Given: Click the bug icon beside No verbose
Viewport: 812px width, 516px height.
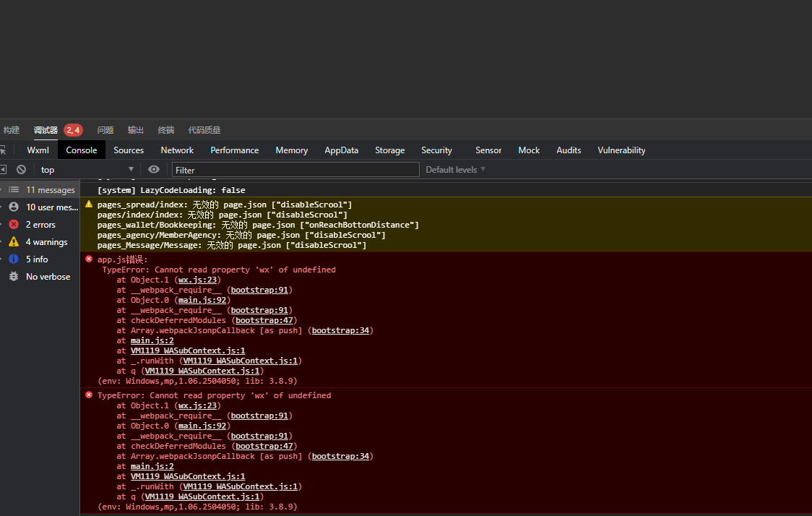Looking at the screenshot, I should pos(14,276).
